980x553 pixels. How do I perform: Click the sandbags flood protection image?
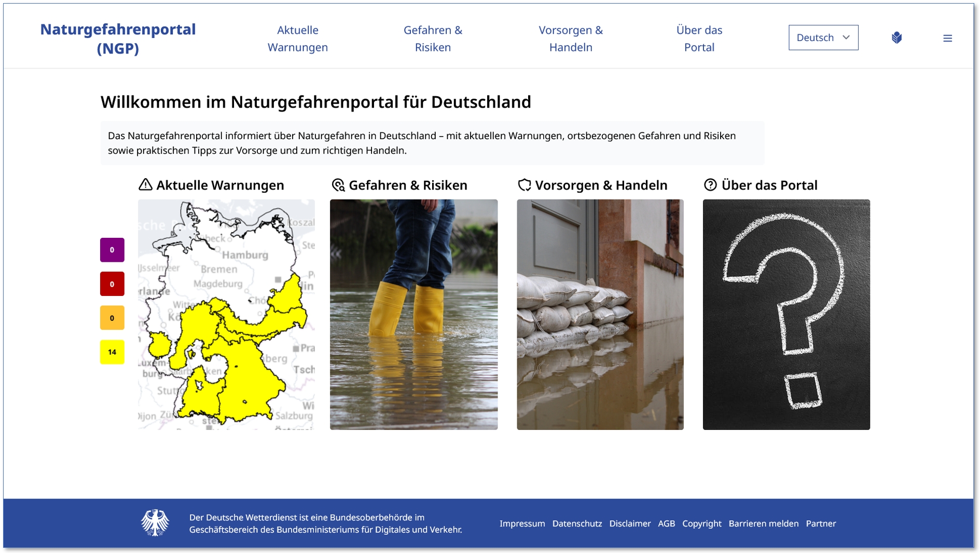tap(600, 314)
